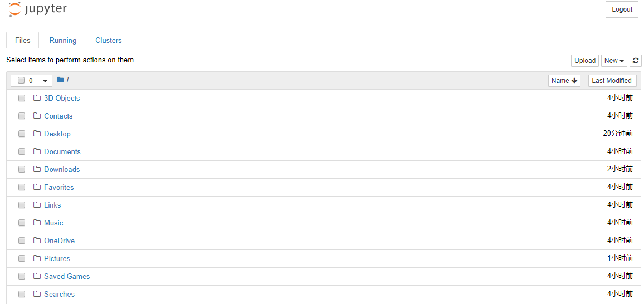This screenshot has height=304, width=644.
Task: Sort files by Name
Action: tap(564, 81)
